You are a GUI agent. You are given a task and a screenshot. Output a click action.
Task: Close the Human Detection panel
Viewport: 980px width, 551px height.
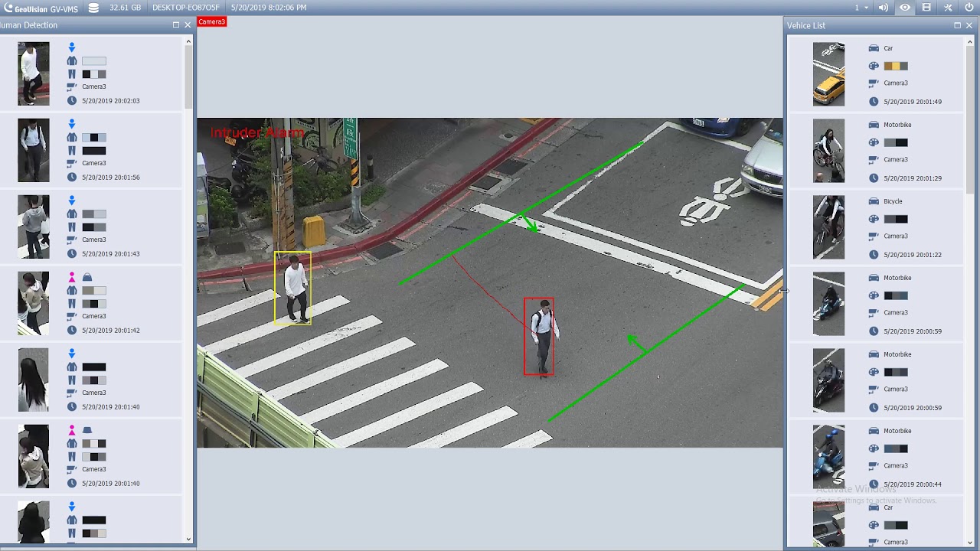click(x=188, y=25)
